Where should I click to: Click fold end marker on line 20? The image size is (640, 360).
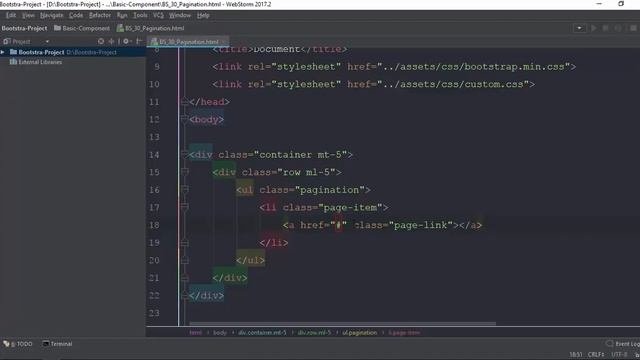pyautogui.click(x=184, y=260)
